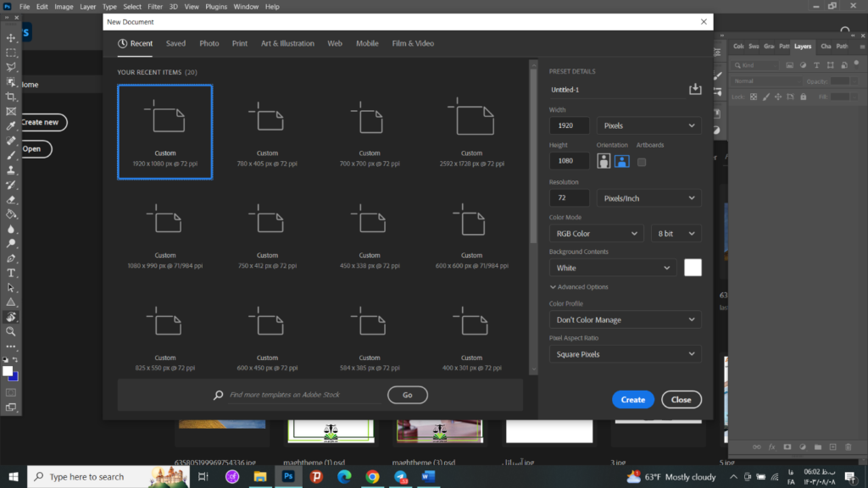This screenshot has height=488, width=868.
Task: Click the save document preset icon
Action: coord(695,89)
